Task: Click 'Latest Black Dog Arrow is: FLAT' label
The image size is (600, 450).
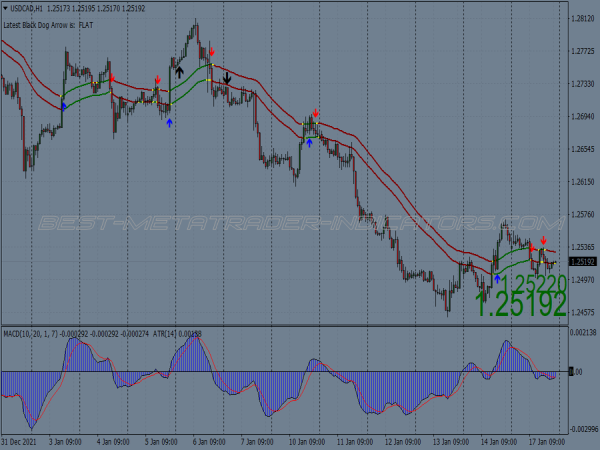Action: 48,25
